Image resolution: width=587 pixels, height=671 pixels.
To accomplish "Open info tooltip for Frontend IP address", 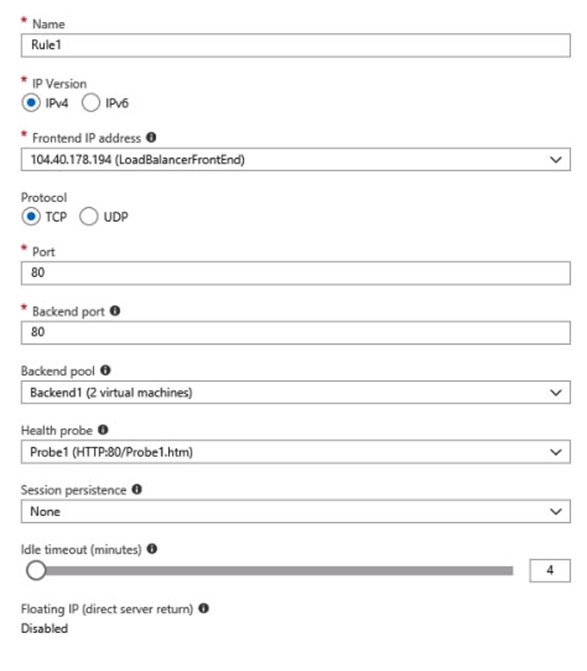I will (x=151, y=137).
